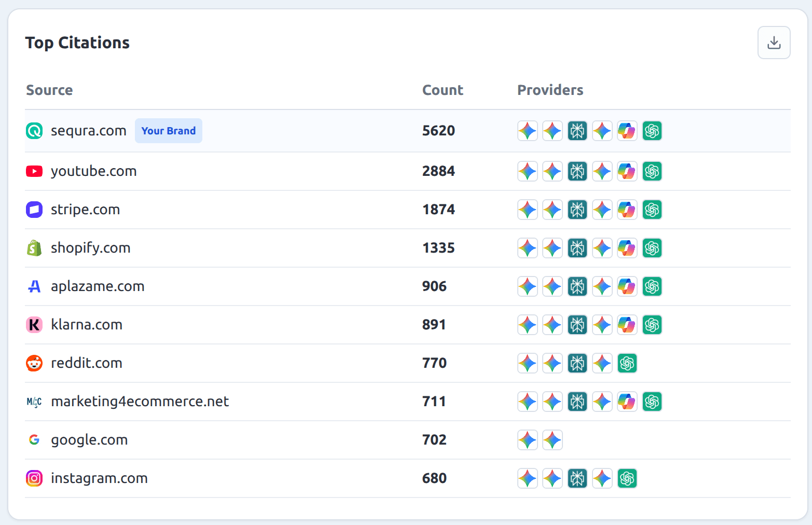
Task: Click ChatGPT icon for aplazame.com
Action: 652,286
